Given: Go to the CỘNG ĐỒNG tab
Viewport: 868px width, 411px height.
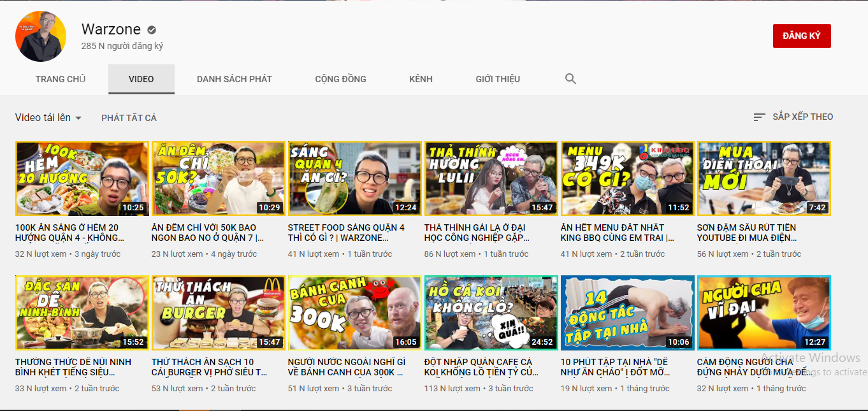Looking at the screenshot, I should (340, 79).
